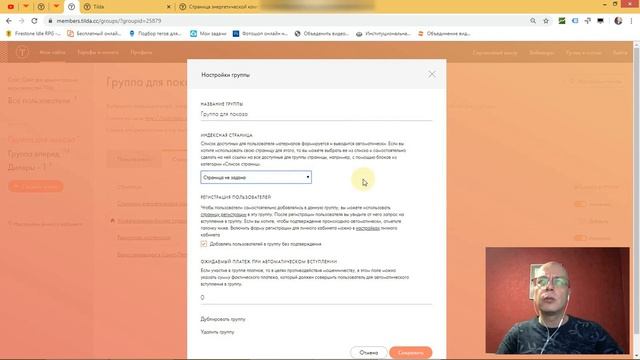Click the browser forward arrow
The width and height of the screenshot is (640, 360).
[x=21, y=21]
